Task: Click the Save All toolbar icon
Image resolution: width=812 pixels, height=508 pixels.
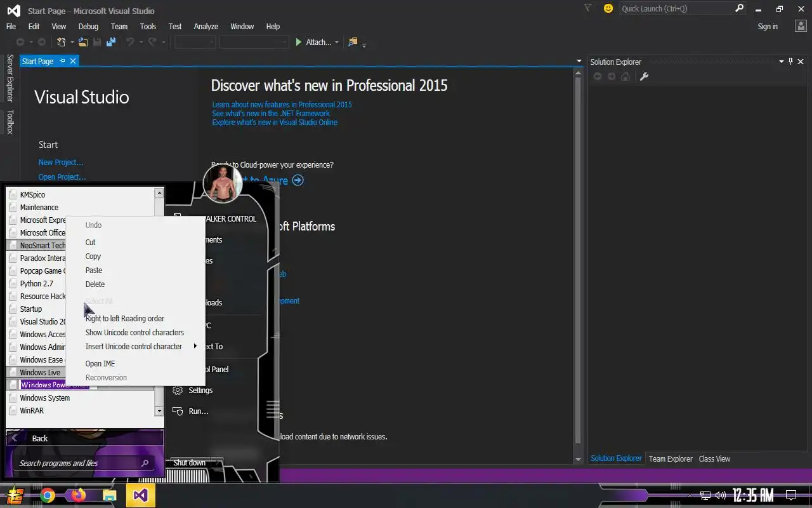Action: (111, 42)
